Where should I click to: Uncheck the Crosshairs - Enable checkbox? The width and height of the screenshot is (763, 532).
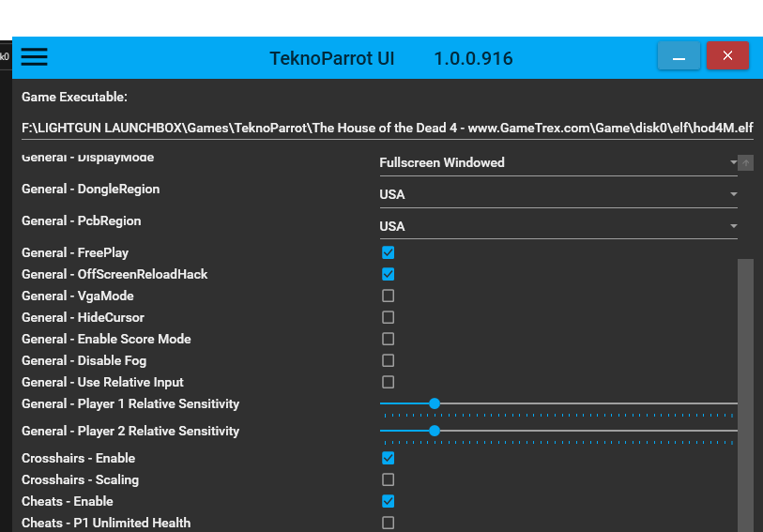(389, 459)
